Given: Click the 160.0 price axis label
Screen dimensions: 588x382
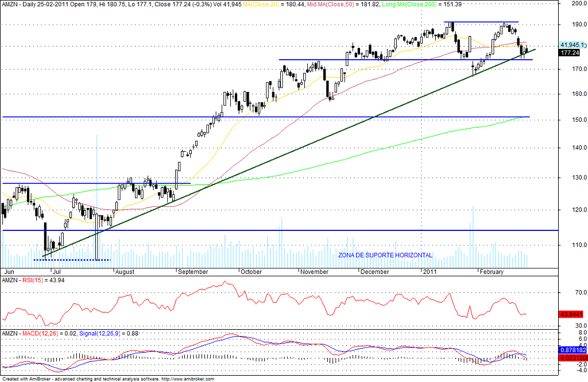Looking at the screenshot, I should 579,94.
